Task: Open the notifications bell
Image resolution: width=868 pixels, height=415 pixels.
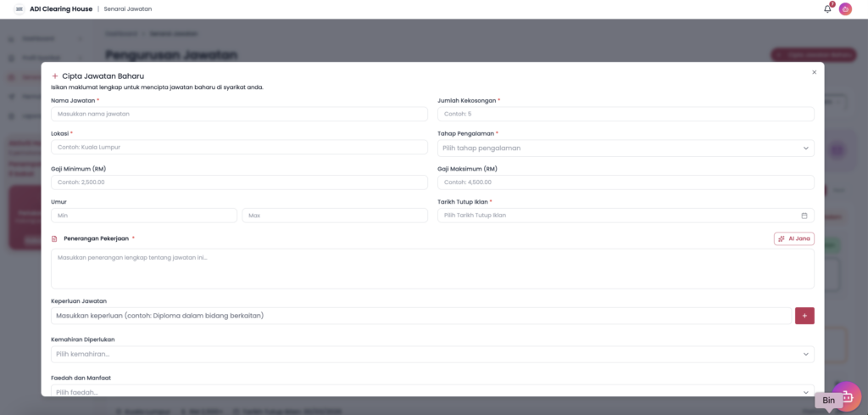Action: (827, 8)
